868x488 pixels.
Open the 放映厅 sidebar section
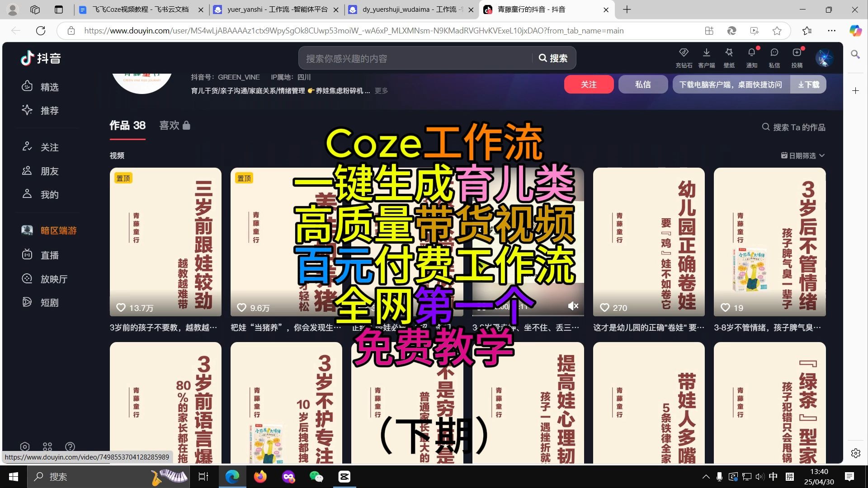click(45, 279)
